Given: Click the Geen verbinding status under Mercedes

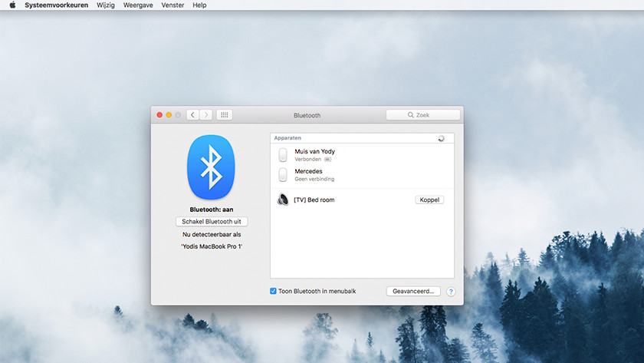Looking at the screenshot, I should pyautogui.click(x=314, y=180).
